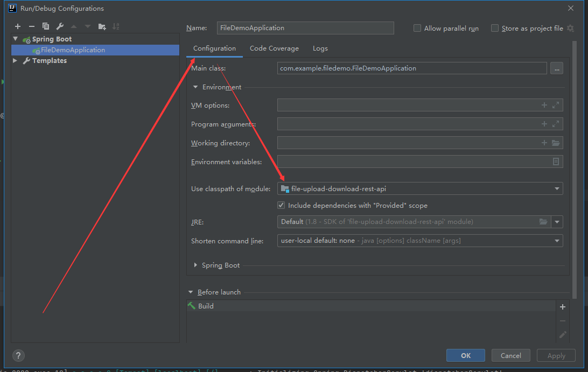Select FileDemoApplication in configuration tree
Image resolution: width=588 pixels, height=372 pixels.
(x=95, y=50)
